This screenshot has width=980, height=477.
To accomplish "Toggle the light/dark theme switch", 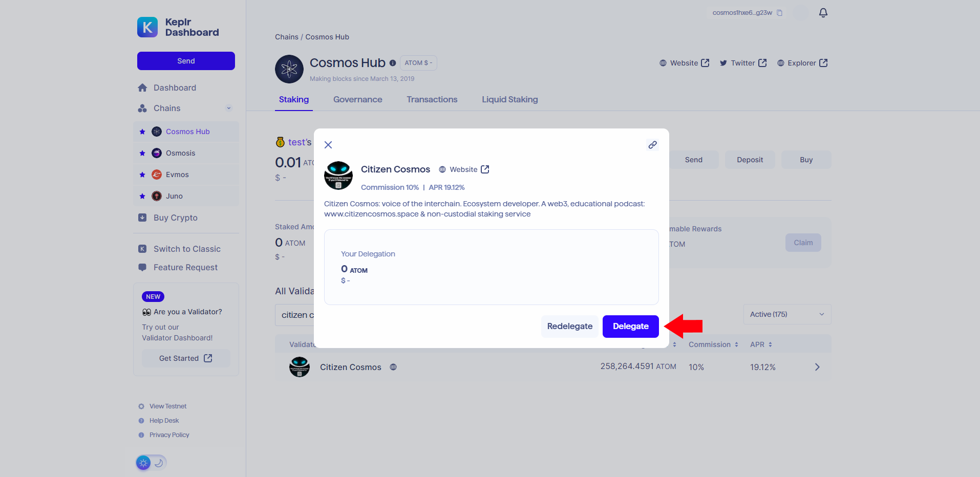I will [151, 463].
